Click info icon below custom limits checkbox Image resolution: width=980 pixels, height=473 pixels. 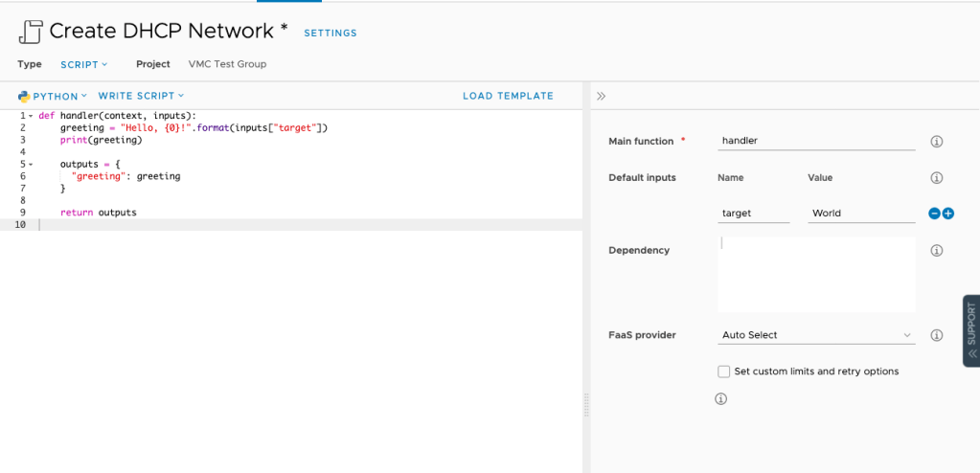[x=721, y=398]
